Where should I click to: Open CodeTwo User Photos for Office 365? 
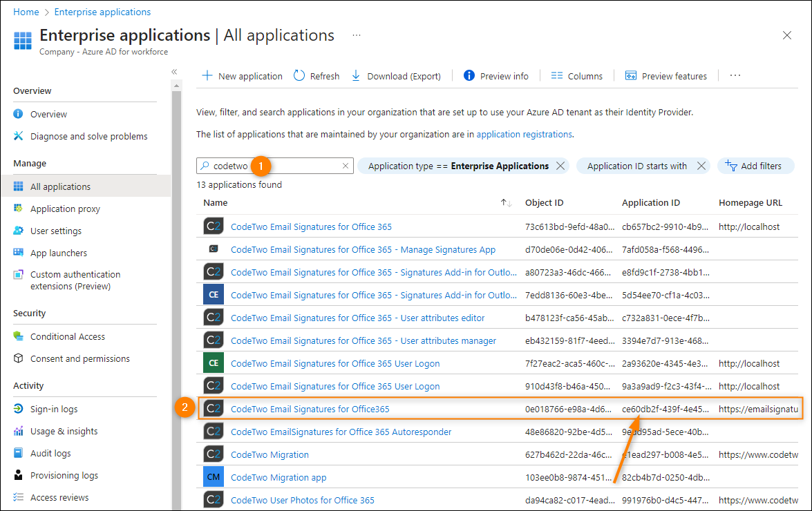(x=303, y=500)
